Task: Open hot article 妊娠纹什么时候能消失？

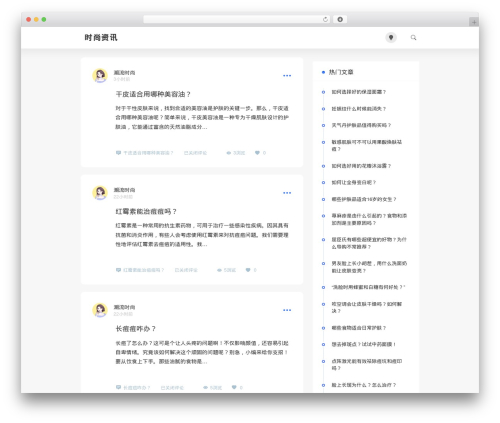Action: (359, 109)
